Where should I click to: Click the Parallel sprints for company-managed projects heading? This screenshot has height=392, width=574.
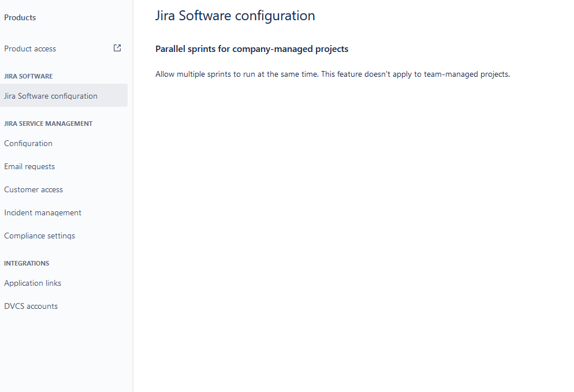click(252, 49)
